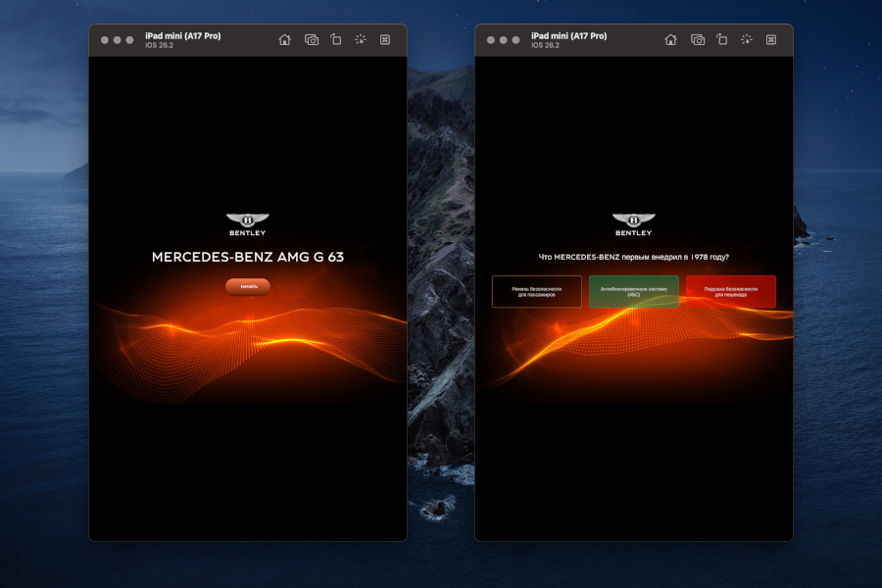Screen dimensions: 882x588
Task: Click Bentley logo in left simulator
Action: [248, 224]
